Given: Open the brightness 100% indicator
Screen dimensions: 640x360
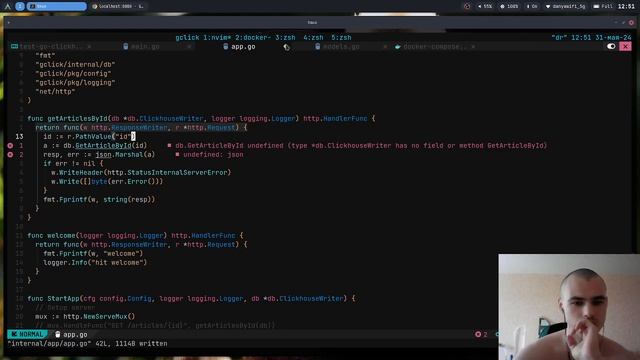Looking at the screenshot, I should pos(509,6).
